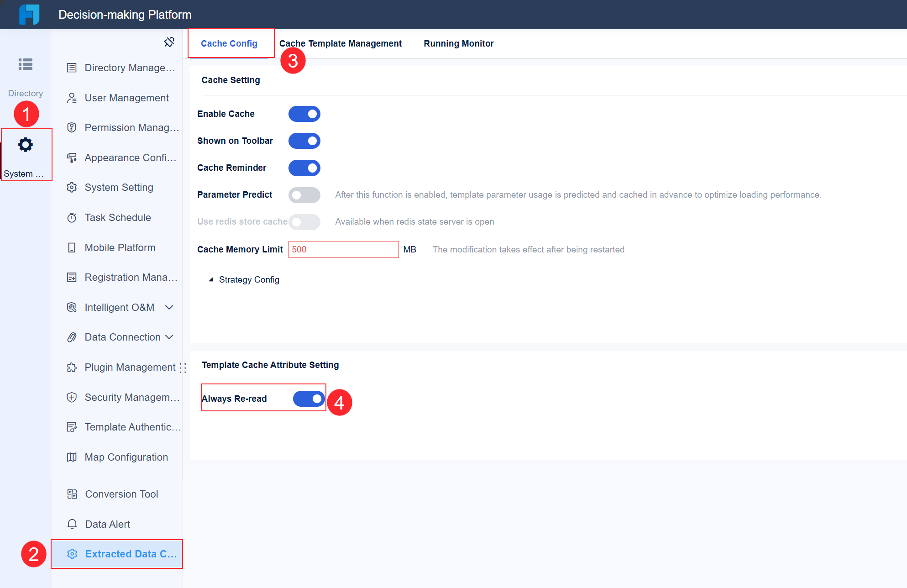907x588 pixels.
Task: Unpin the menu with the pin icon
Action: [x=169, y=42]
